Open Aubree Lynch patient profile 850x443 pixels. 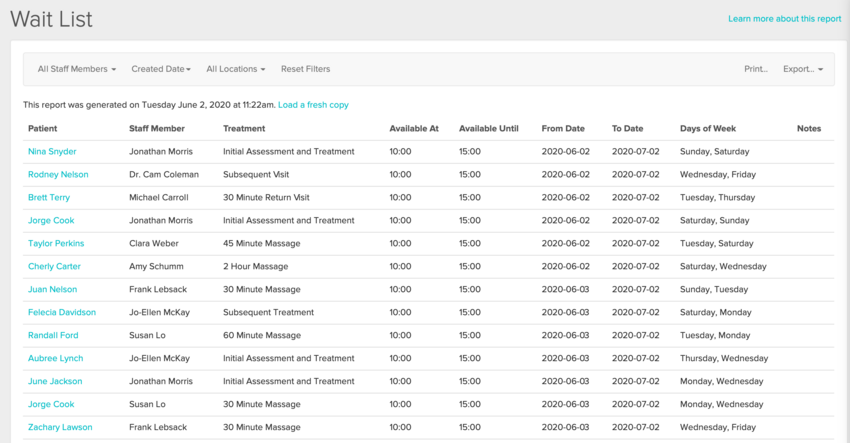click(55, 359)
